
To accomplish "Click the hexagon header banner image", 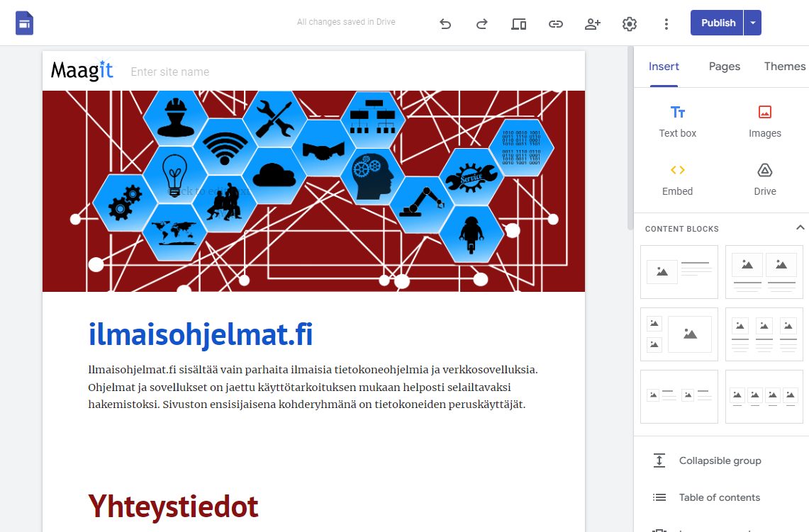I will (x=313, y=191).
